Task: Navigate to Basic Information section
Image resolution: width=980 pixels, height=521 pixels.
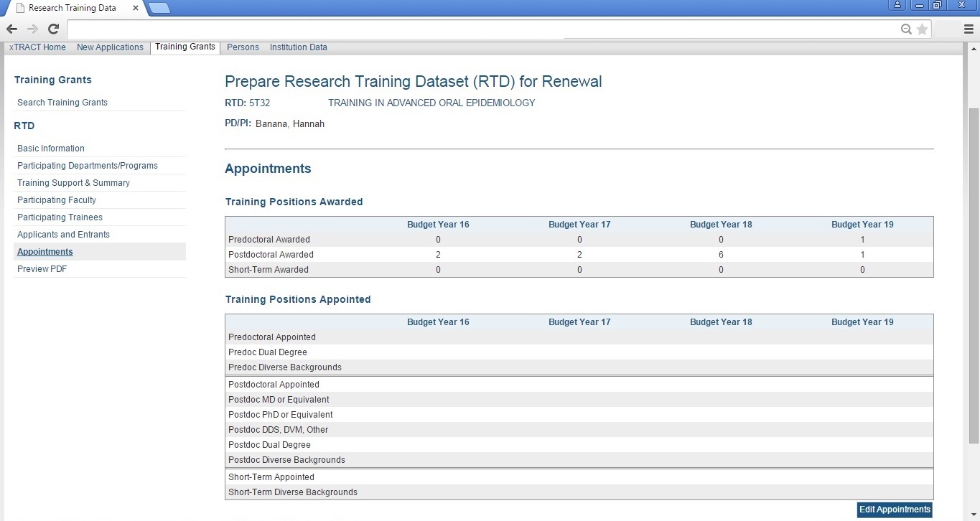Action: (51, 149)
